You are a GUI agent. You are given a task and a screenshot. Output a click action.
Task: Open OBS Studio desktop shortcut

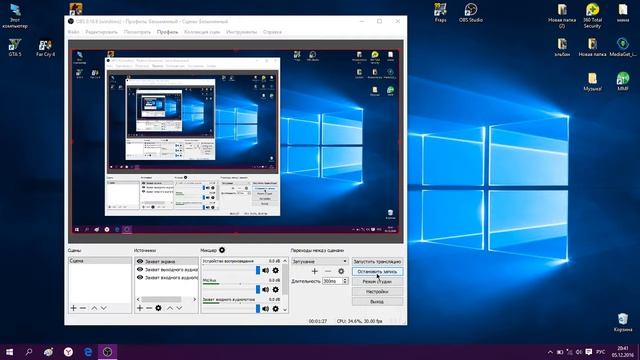tap(471, 12)
